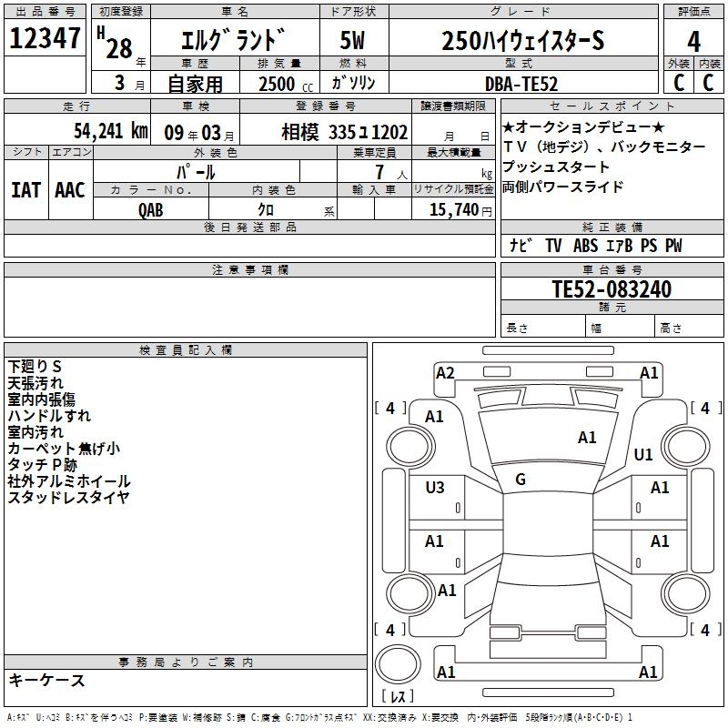
Task: Click G mark on windshield diagram
Action: 521,480
